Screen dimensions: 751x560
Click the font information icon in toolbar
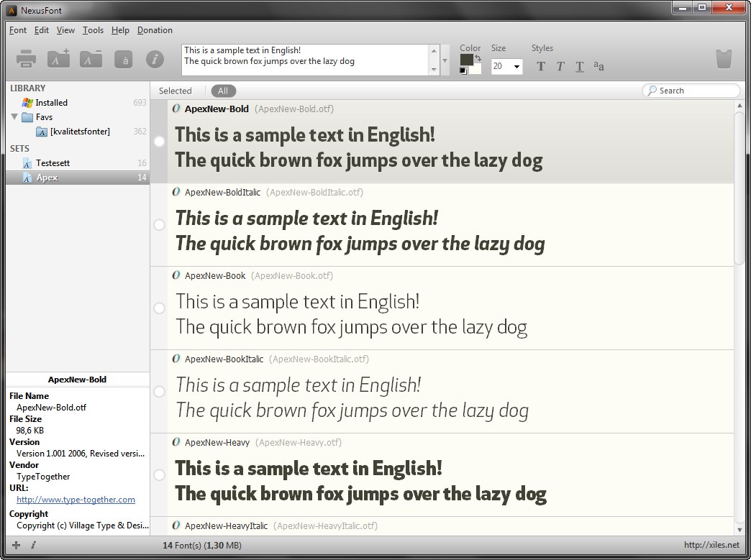point(155,60)
